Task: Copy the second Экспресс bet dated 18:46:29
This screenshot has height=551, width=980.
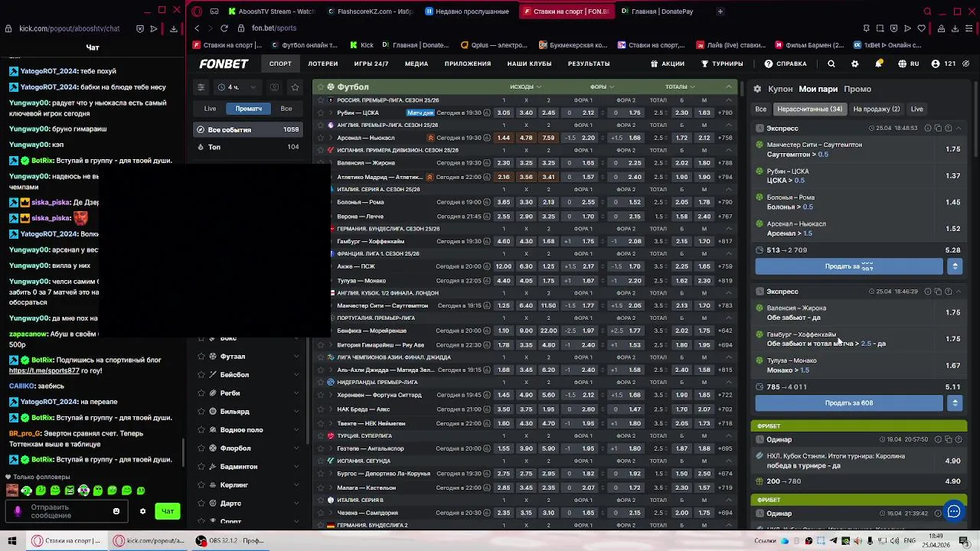Action: [938, 292]
